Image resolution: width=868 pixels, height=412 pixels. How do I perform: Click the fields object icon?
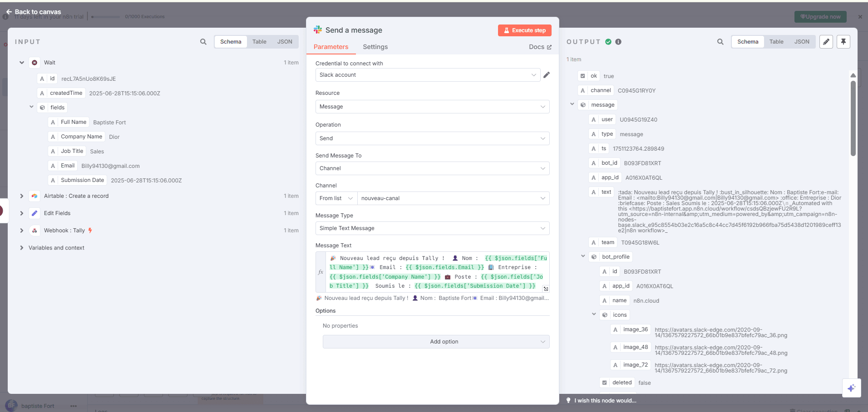pyautogui.click(x=42, y=108)
